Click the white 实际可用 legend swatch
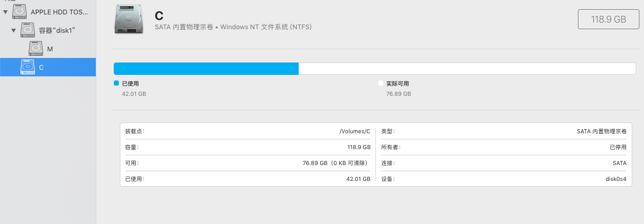Screen dimensions: 644x224 tap(380, 83)
